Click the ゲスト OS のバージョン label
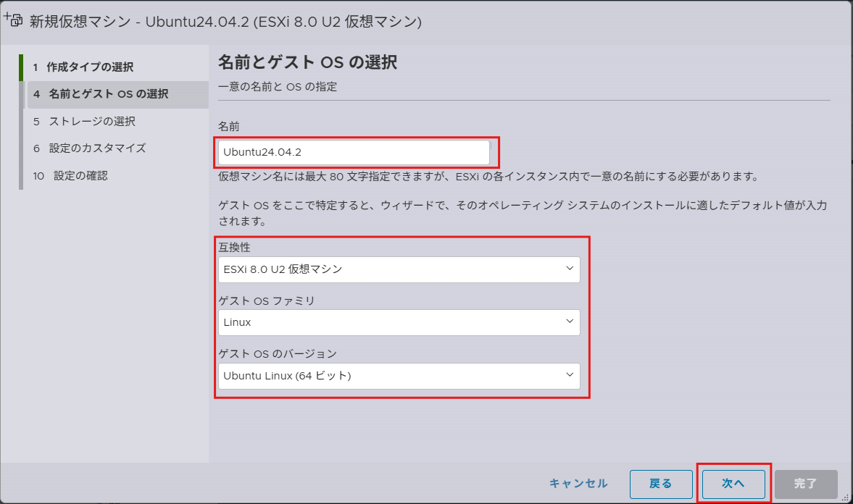This screenshot has height=504, width=853. click(278, 353)
